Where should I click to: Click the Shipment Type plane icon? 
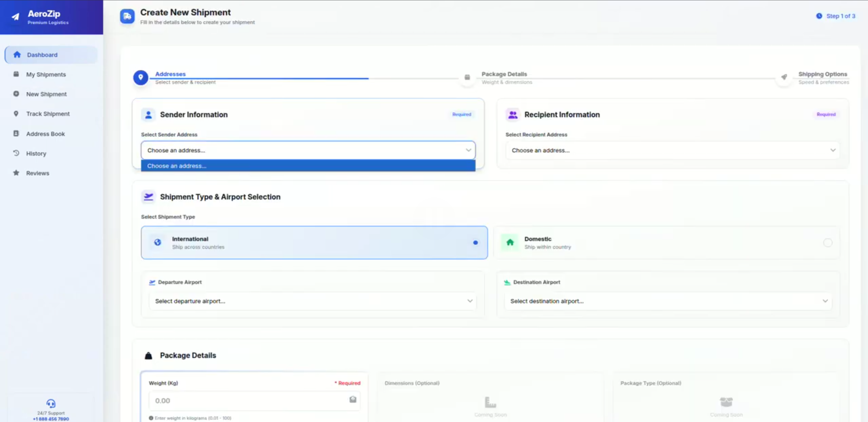148,197
